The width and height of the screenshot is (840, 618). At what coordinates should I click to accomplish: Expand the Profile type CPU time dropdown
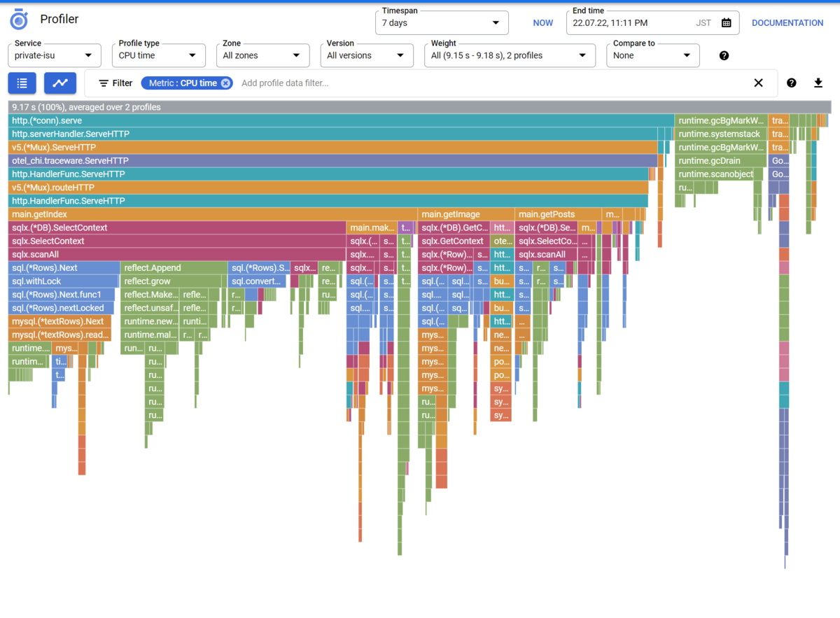coord(159,55)
